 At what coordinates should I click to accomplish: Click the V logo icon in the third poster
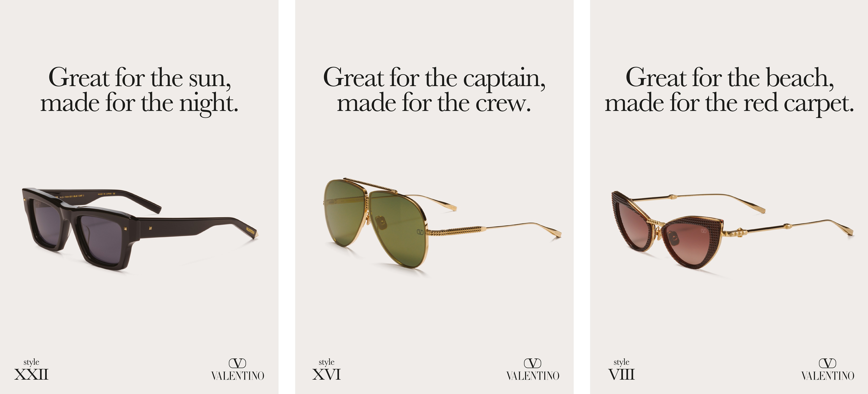[828, 363]
